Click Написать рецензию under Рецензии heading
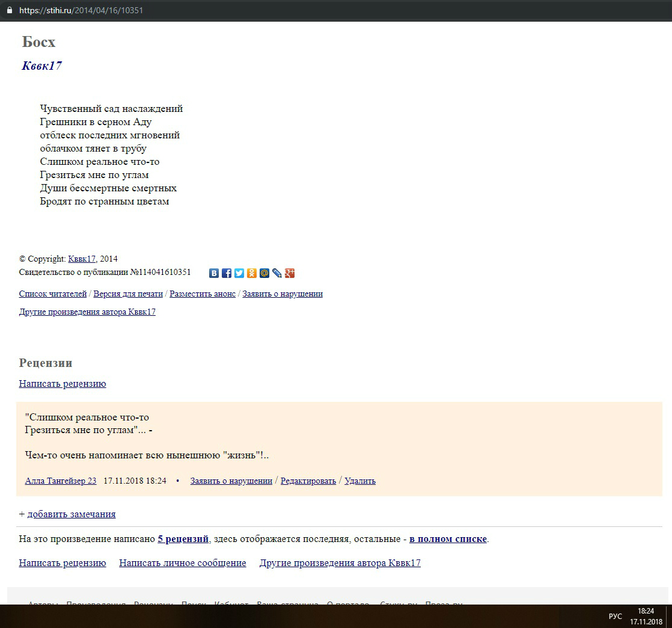 [63, 384]
